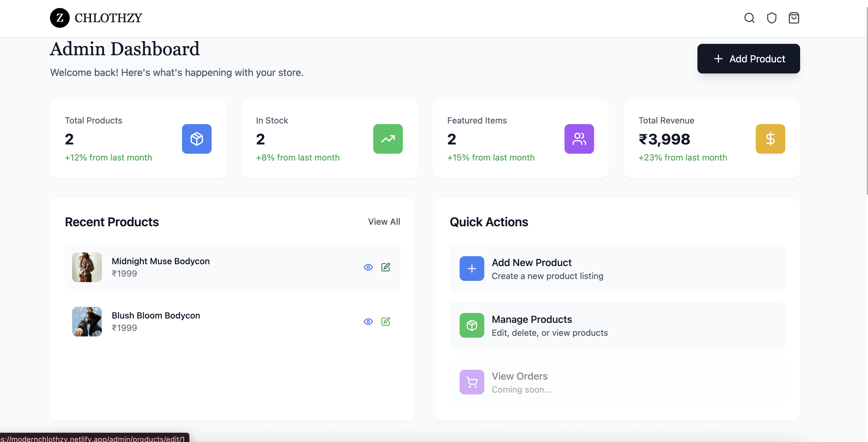Image resolution: width=868 pixels, height=442 pixels.
Task: Open the View All recent products link
Action: pos(384,222)
